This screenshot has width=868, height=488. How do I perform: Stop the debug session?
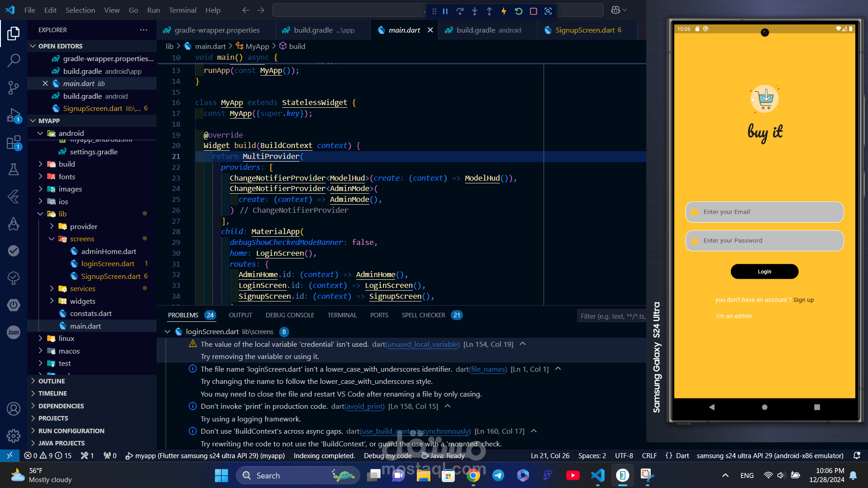pyautogui.click(x=533, y=11)
